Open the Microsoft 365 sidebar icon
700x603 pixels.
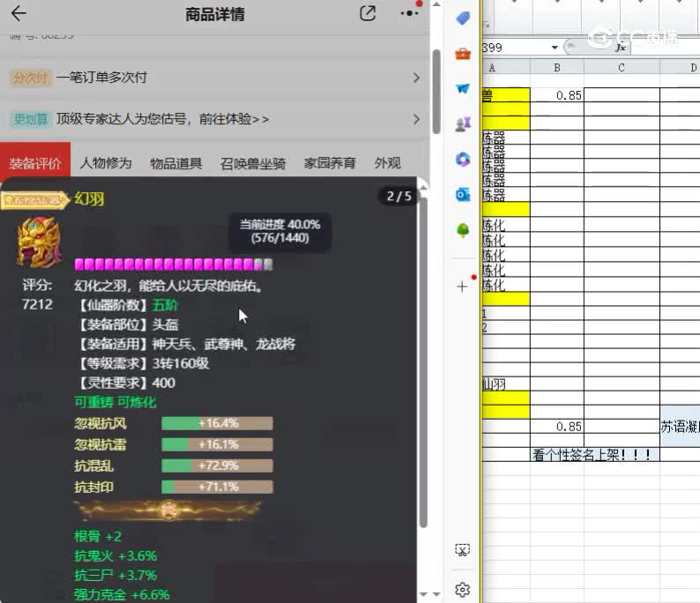(463, 160)
